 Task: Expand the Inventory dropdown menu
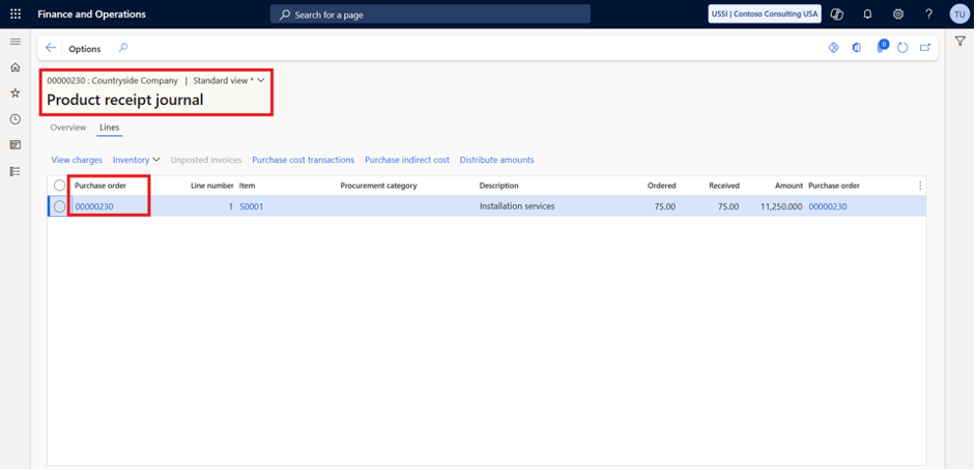136,160
